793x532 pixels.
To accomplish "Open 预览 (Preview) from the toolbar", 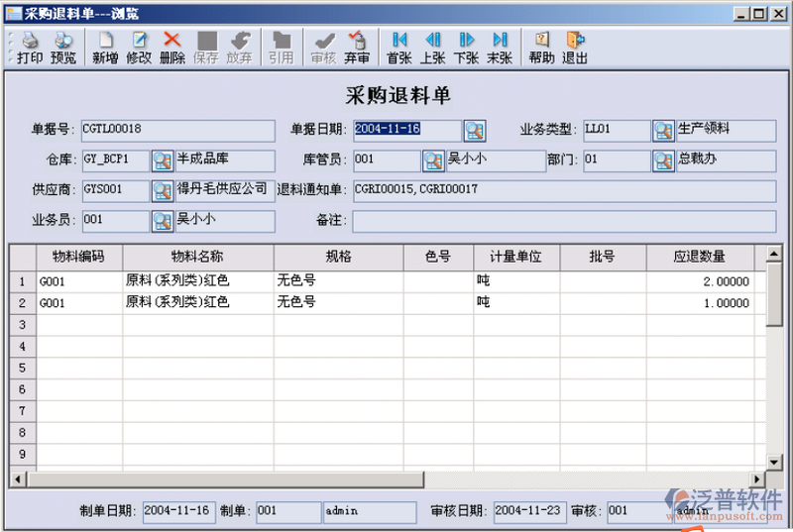I will 63,42.
